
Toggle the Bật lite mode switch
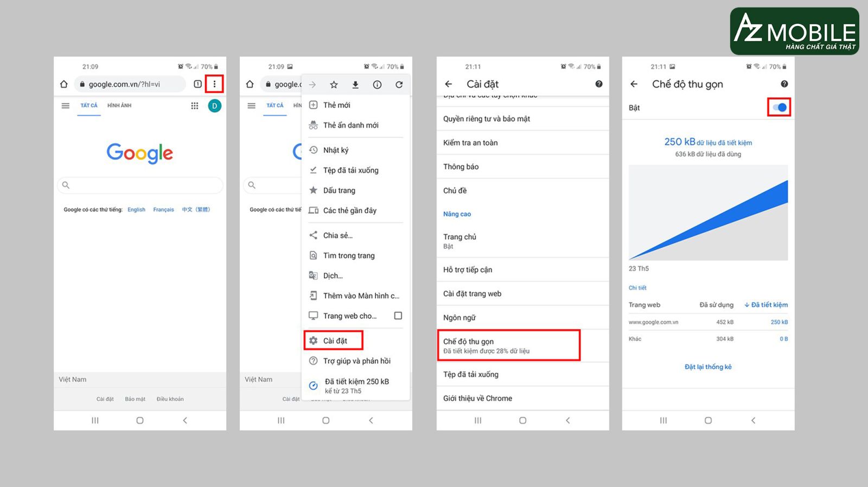pyautogui.click(x=780, y=107)
